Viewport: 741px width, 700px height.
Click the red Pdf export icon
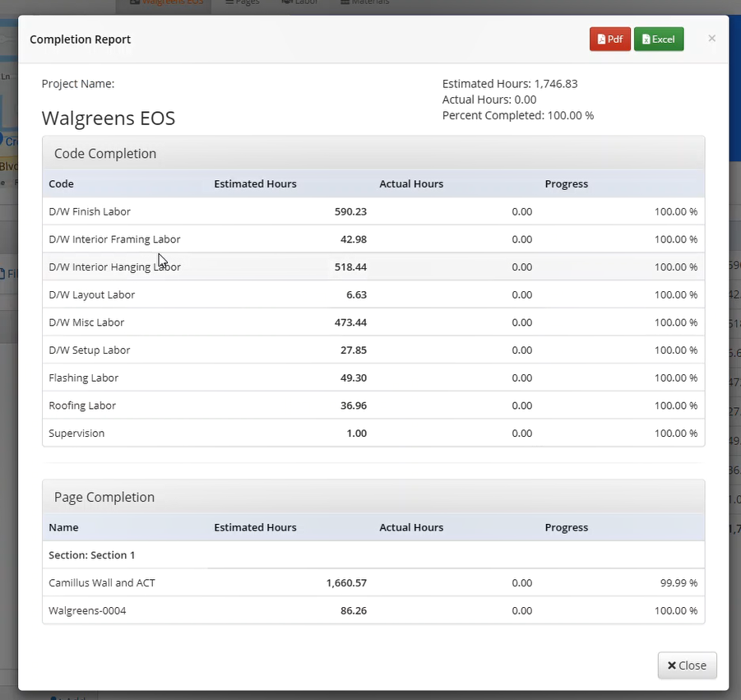[x=609, y=39]
